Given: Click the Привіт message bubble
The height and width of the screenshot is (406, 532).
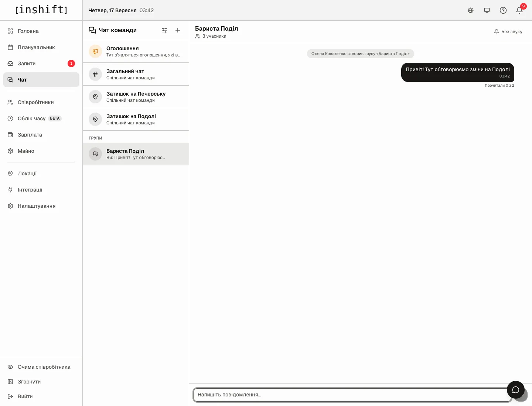Looking at the screenshot, I should point(458,72).
